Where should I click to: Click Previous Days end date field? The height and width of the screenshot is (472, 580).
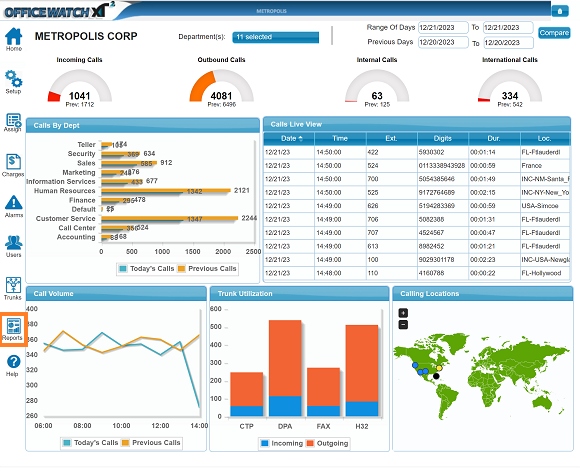point(508,42)
